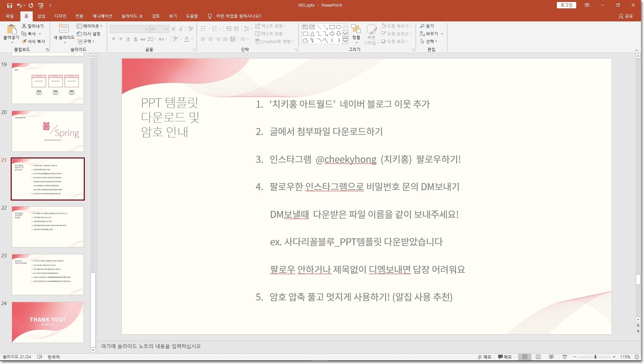This screenshot has height=364, width=644.
Task: Click the Find (찾기) magnifier button
Action: point(427,26)
